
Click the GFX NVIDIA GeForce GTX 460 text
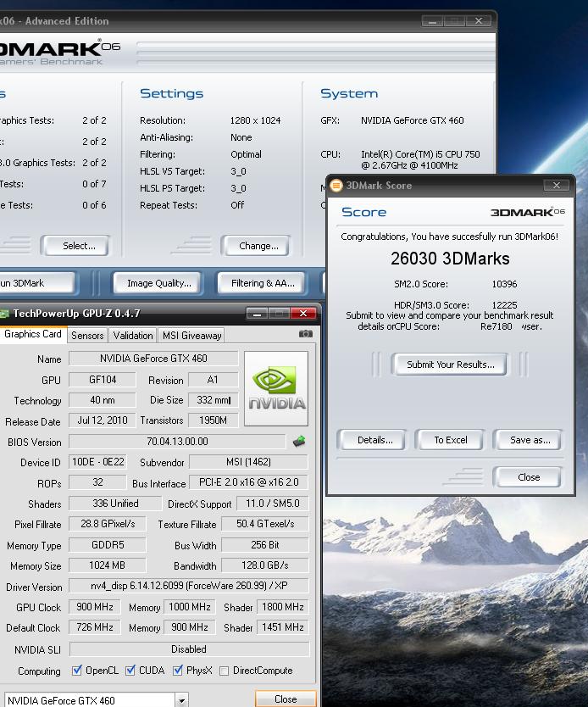coord(413,120)
